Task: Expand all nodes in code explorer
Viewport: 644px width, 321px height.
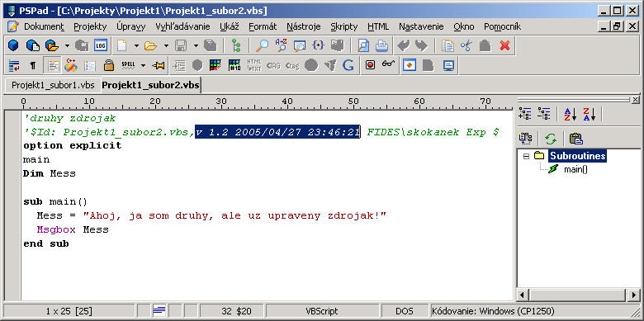Action: click(x=525, y=114)
